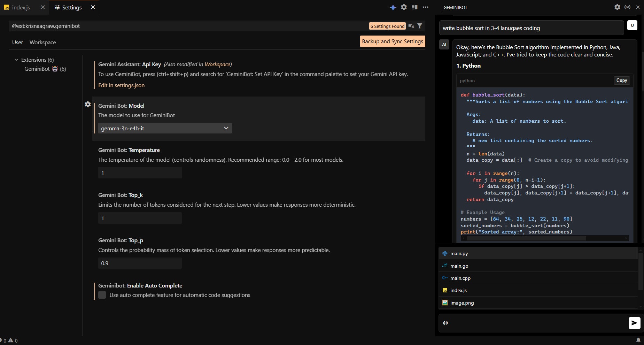Click the '1. Python' heading in response
Image resolution: width=644 pixels, height=345 pixels.
coord(468,66)
